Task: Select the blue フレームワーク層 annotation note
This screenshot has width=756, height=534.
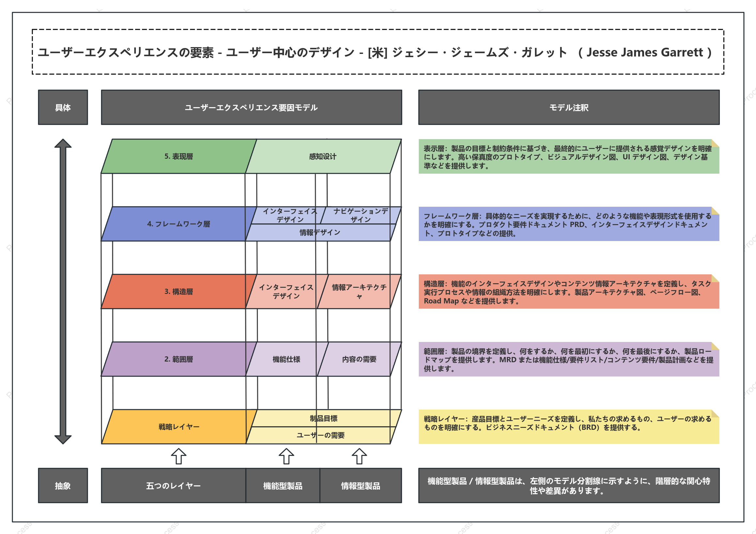Action: coord(569,224)
